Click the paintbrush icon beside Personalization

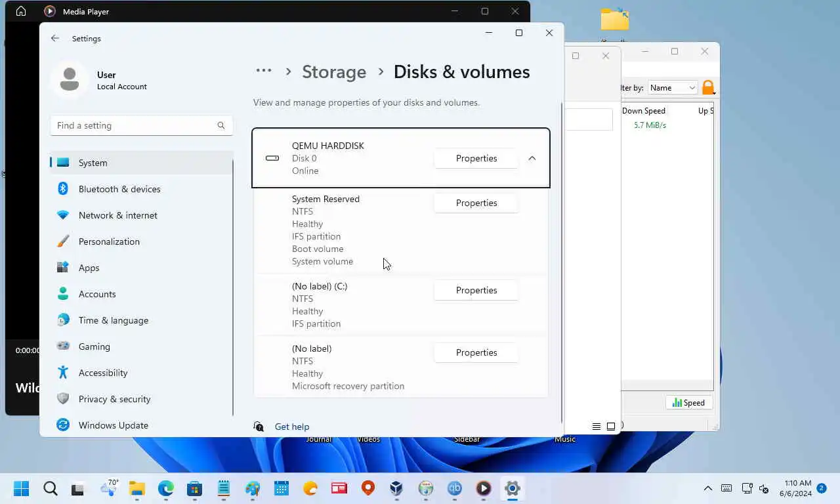pyautogui.click(x=63, y=241)
